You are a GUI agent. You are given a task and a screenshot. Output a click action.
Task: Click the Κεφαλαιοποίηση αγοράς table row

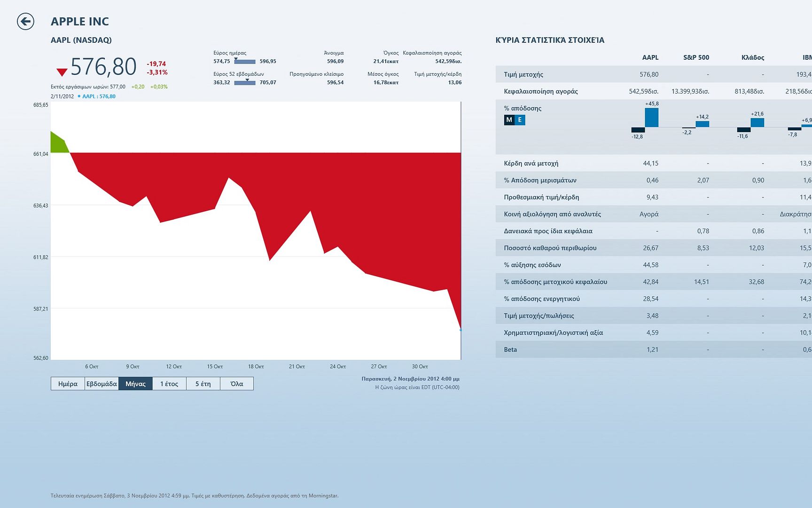(x=654, y=91)
